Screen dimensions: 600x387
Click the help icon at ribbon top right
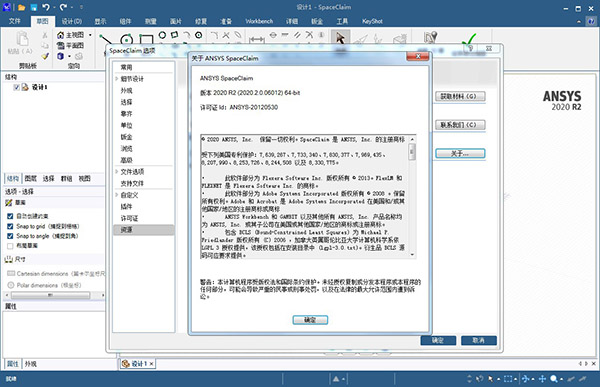pos(592,21)
